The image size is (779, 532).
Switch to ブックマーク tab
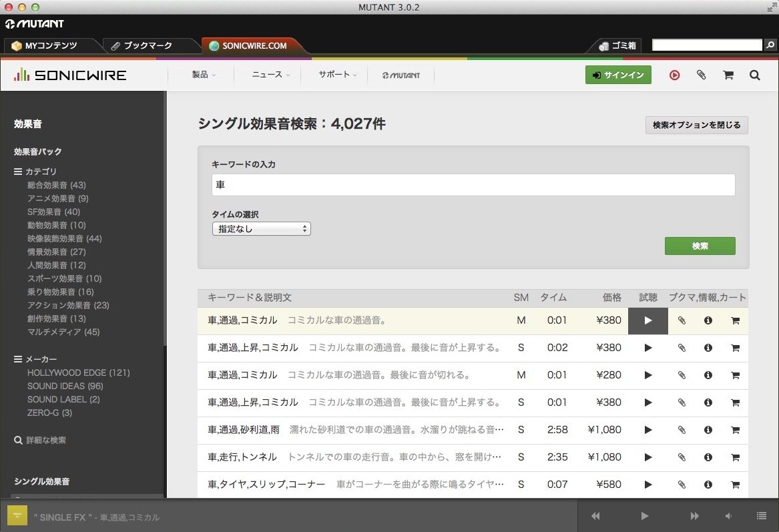pos(148,45)
